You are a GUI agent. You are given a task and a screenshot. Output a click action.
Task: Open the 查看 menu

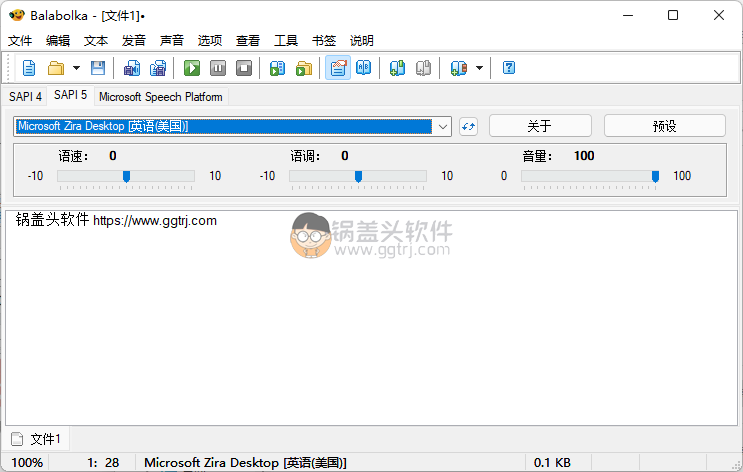248,41
